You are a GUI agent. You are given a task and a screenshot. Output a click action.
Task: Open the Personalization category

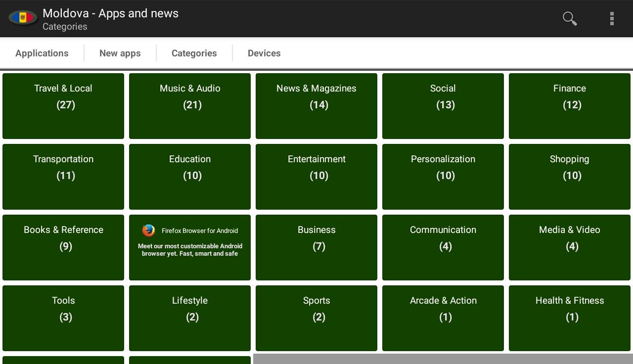click(x=443, y=177)
